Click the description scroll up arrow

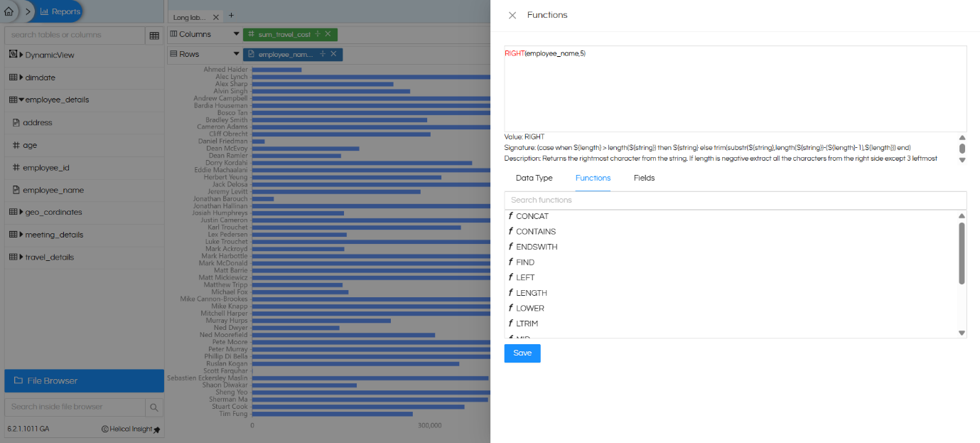(x=962, y=138)
